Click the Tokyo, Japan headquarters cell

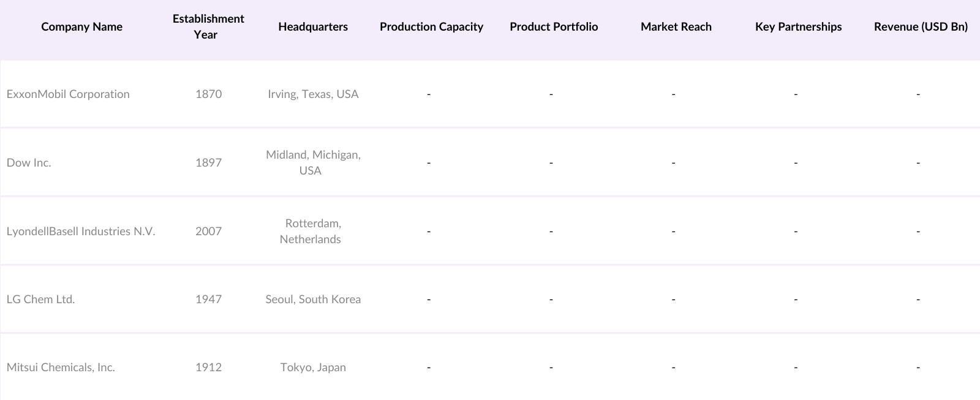click(x=313, y=368)
